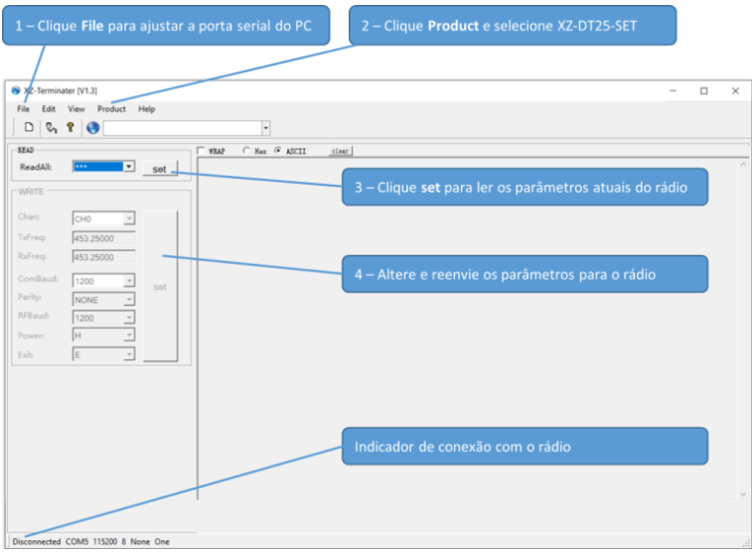Click the terminal scrollbar down arrow
Screen dimensions: 756x553
coord(742,493)
